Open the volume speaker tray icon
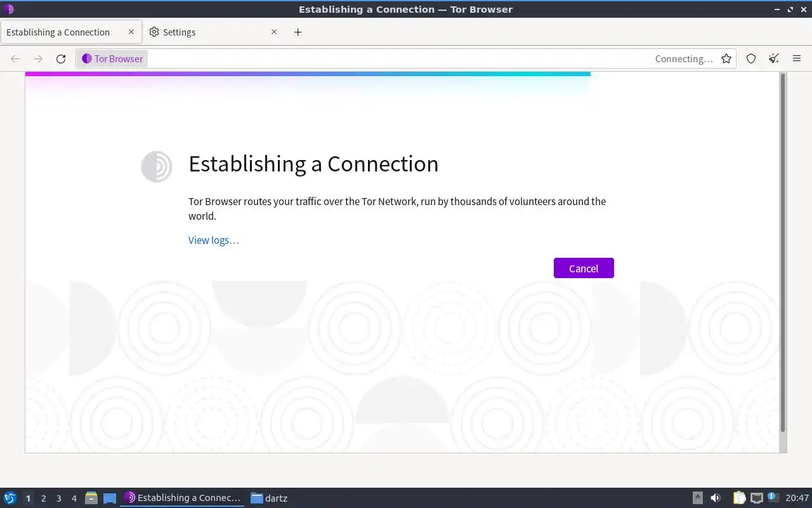Screen dimensions: 812x508 tap(716, 498)
